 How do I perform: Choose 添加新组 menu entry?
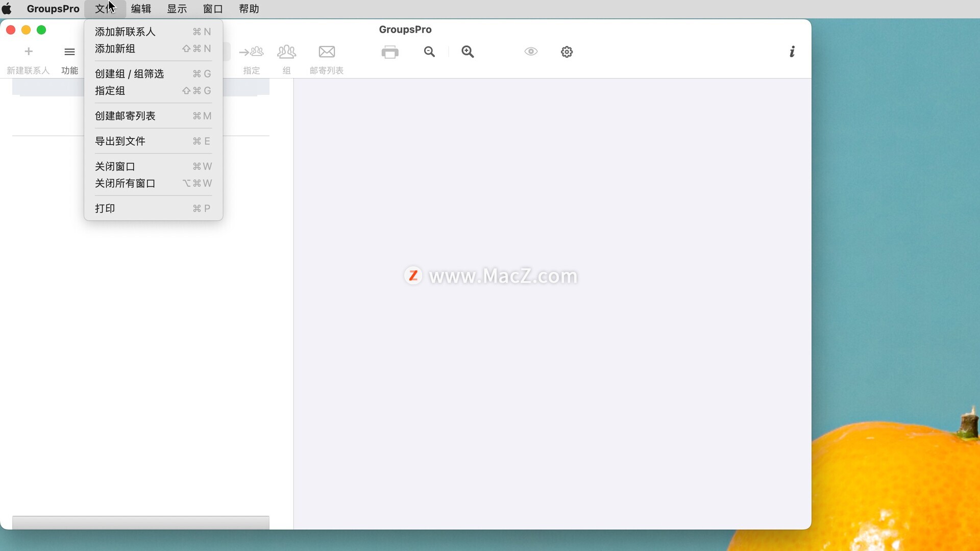pyautogui.click(x=153, y=48)
